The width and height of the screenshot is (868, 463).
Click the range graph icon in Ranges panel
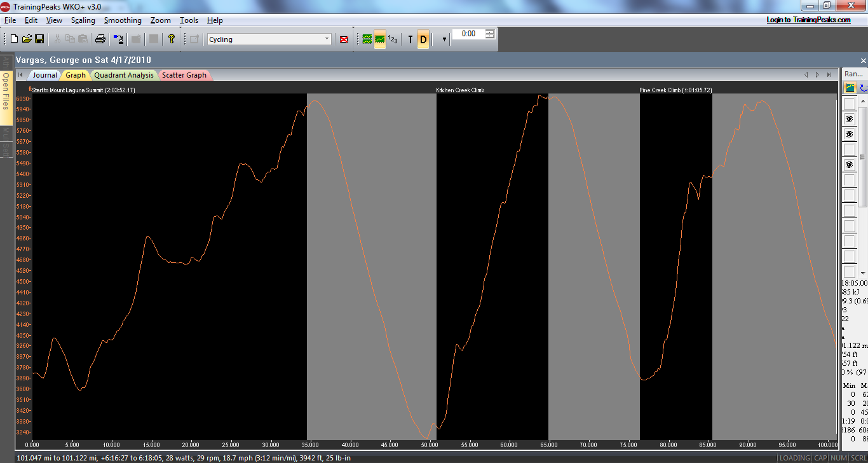point(850,88)
